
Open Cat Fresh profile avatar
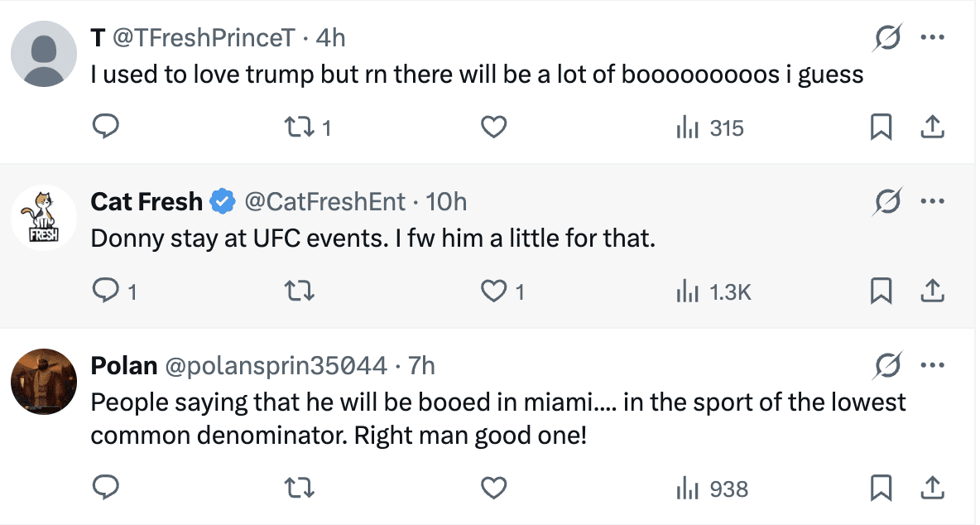(x=43, y=217)
